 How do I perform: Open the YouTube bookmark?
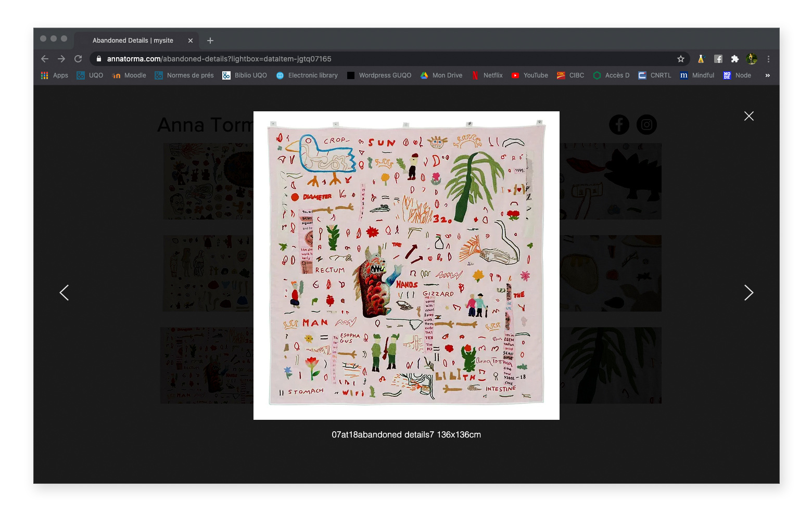coord(530,75)
